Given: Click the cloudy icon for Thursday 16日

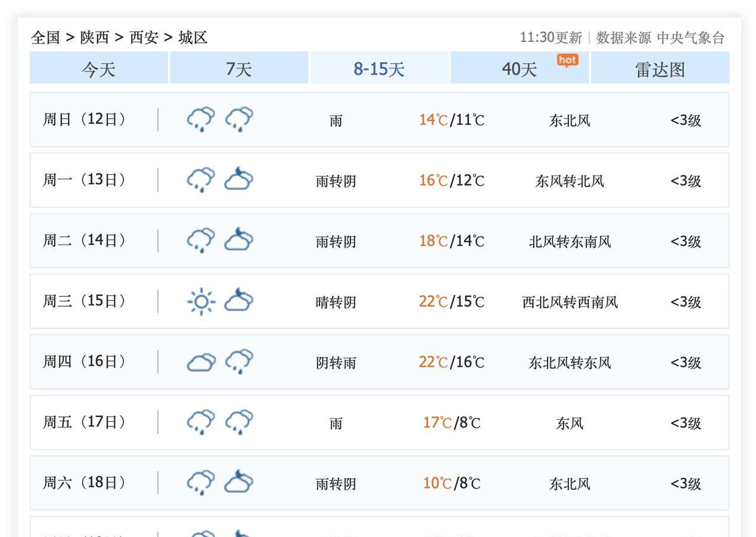Looking at the screenshot, I should point(201,362).
